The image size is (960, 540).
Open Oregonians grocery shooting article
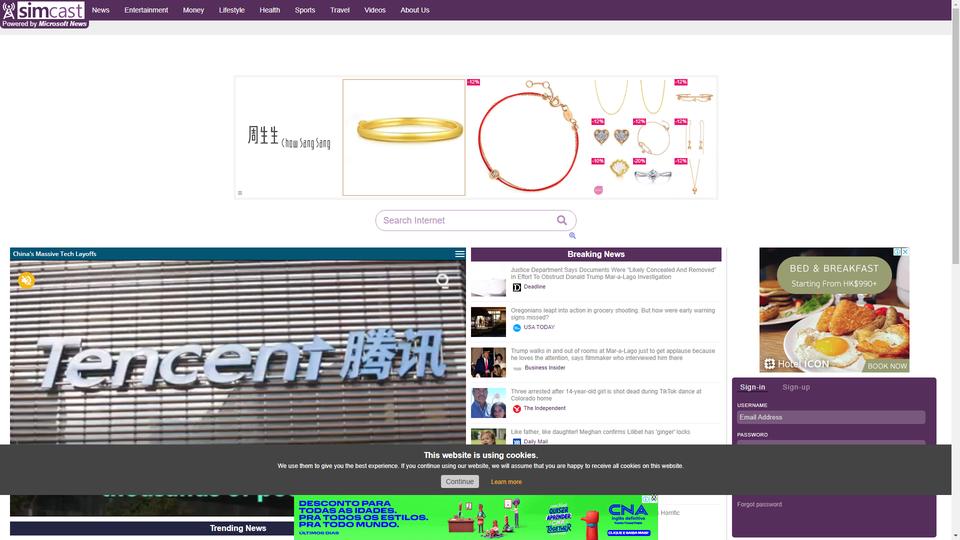click(x=613, y=314)
